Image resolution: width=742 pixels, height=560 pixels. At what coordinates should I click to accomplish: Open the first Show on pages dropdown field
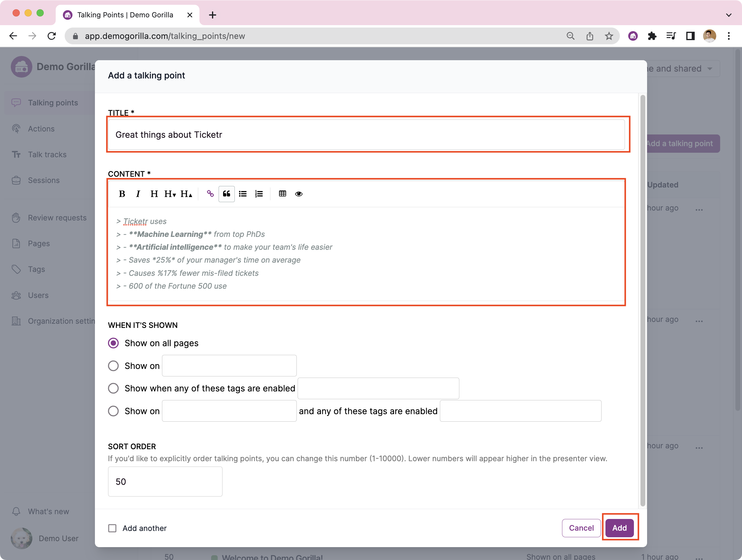(229, 366)
